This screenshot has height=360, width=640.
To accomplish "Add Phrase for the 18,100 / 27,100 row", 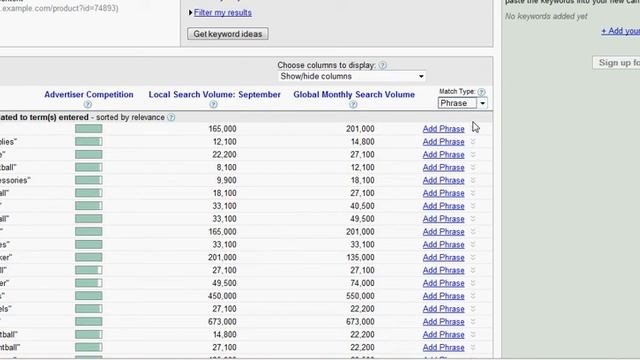I will click(444, 193).
